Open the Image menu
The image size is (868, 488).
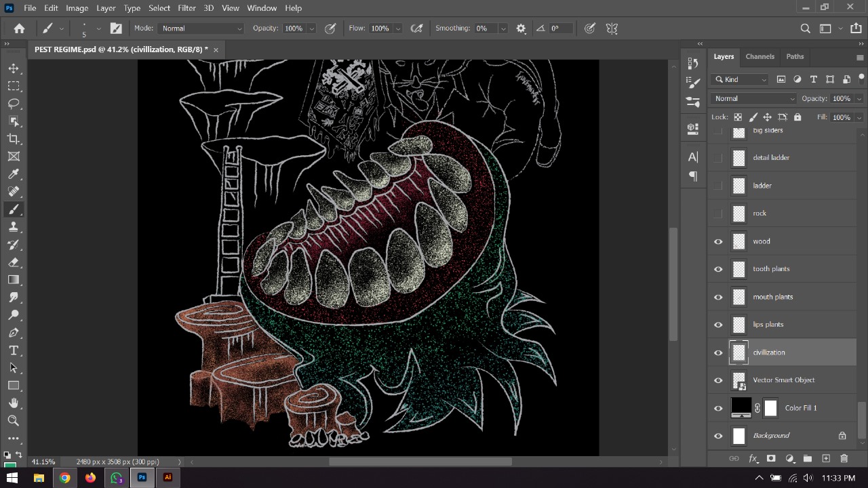pos(77,8)
